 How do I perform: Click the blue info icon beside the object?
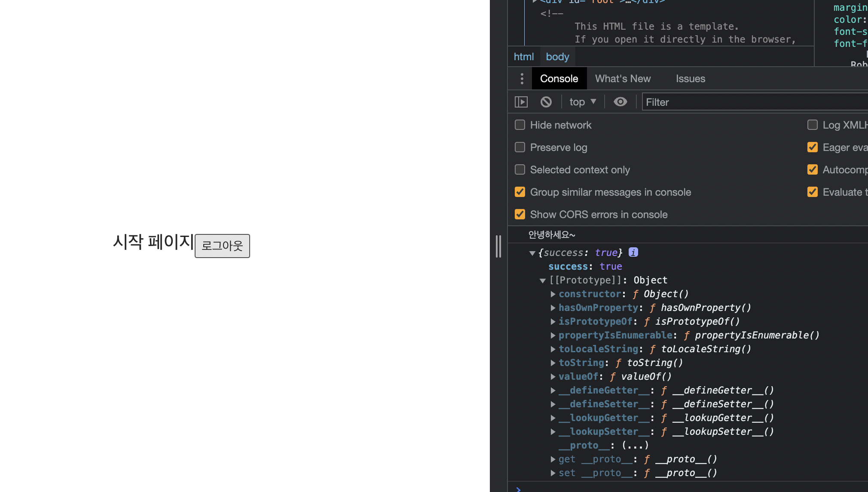633,252
